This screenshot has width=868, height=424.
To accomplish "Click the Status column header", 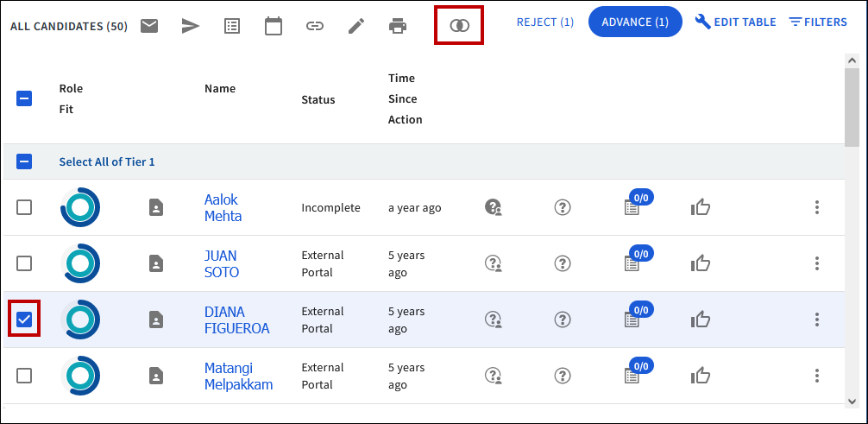I will pyautogui.click(x=318, y=100).
